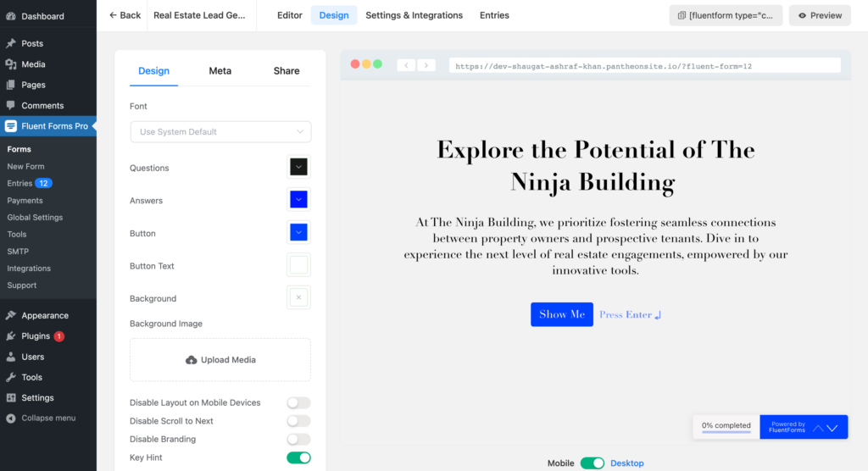
Task: Select the Design panel tab
Action: point(154,71)
